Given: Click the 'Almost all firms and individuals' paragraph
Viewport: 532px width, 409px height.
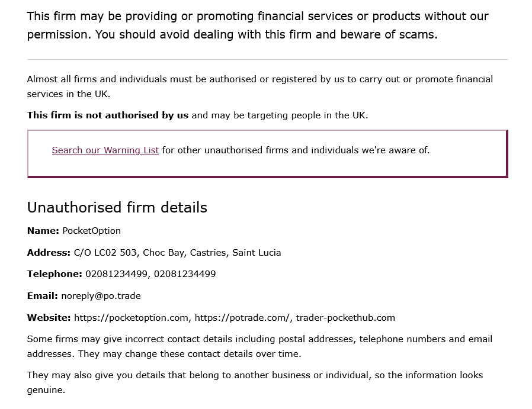Looking at the screenshot, I should pos(259,86).
